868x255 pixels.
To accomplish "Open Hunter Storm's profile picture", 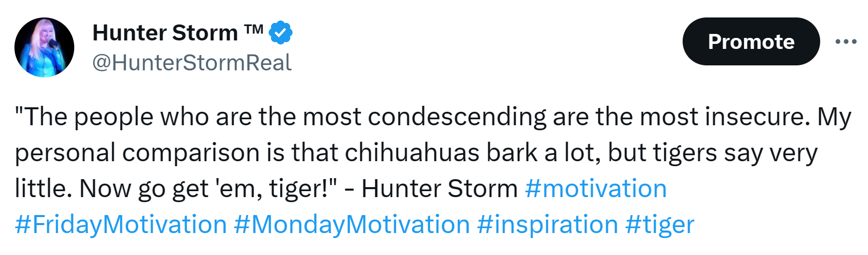I will click(44, 47).
